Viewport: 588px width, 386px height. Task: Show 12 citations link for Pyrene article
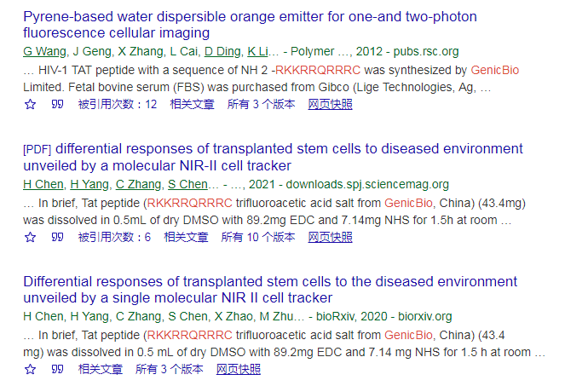point(118,104)
